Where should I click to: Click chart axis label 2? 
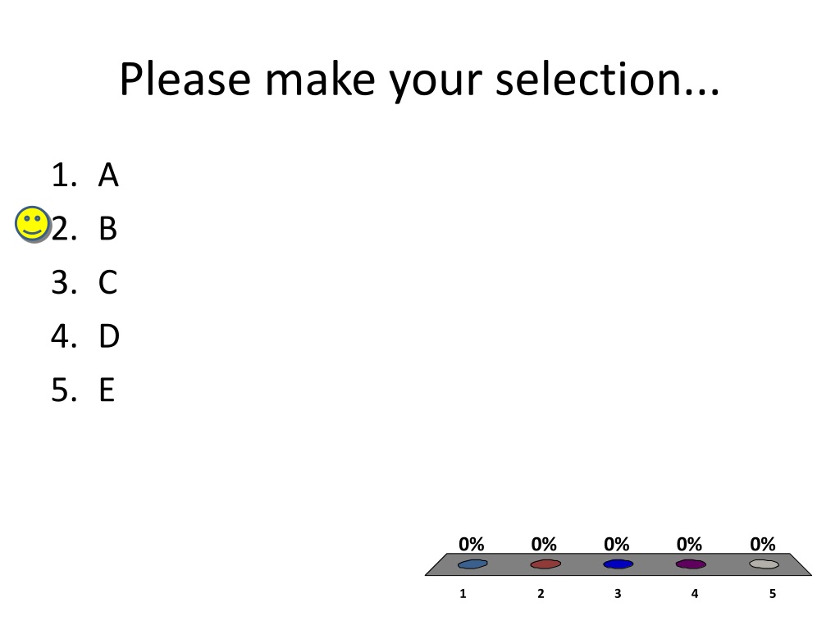pos(541,594)
